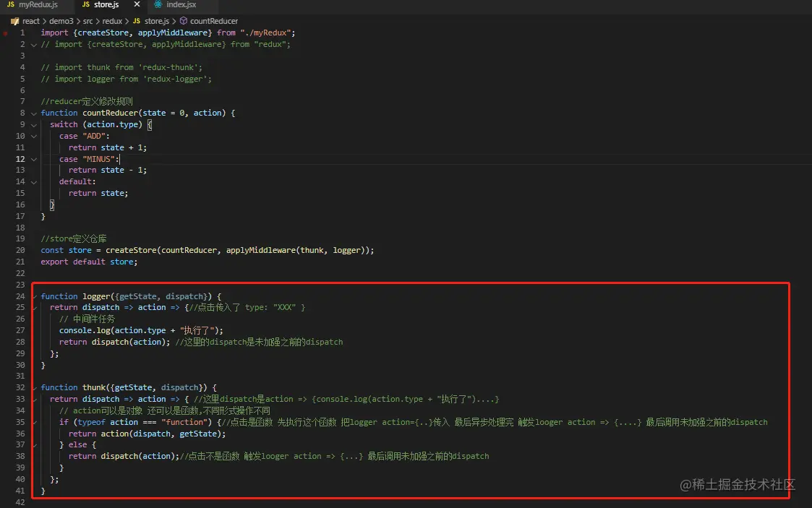
Task: Collapse the comment block at line 2
Action: 34,45
